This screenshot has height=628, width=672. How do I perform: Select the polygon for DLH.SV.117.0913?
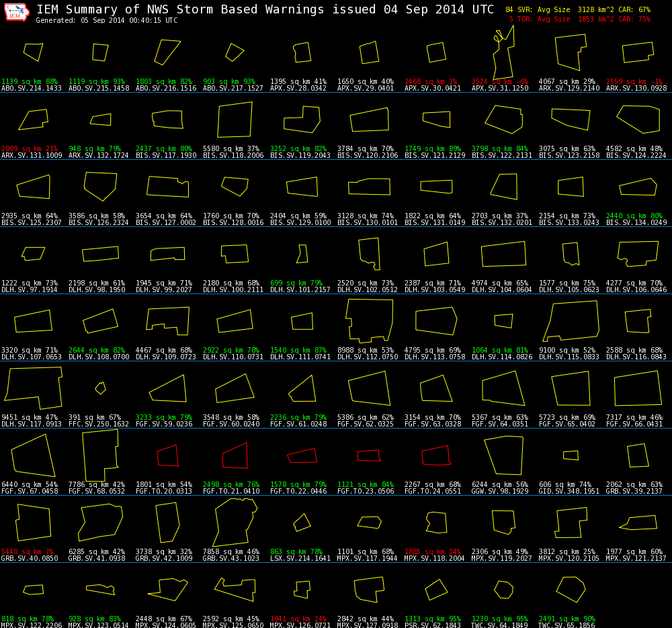(x=34, y=388)
